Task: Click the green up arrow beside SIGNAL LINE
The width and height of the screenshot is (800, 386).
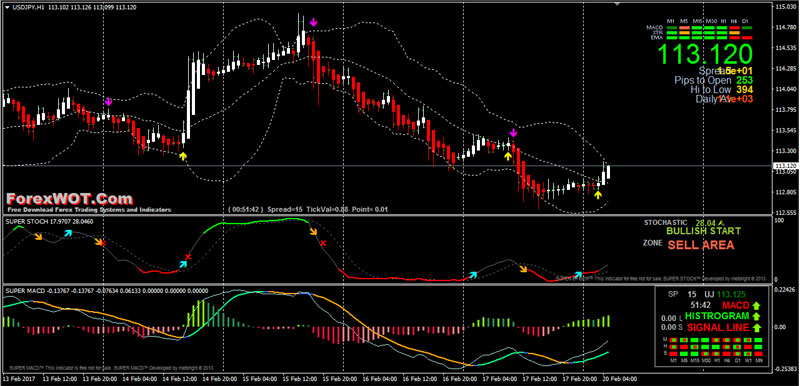Action: click(756, 327)
